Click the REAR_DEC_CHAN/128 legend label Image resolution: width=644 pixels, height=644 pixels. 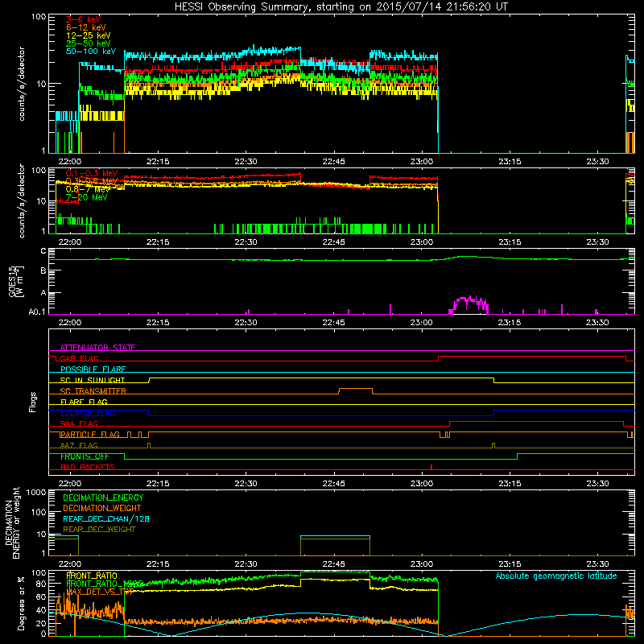pos(106,519)
